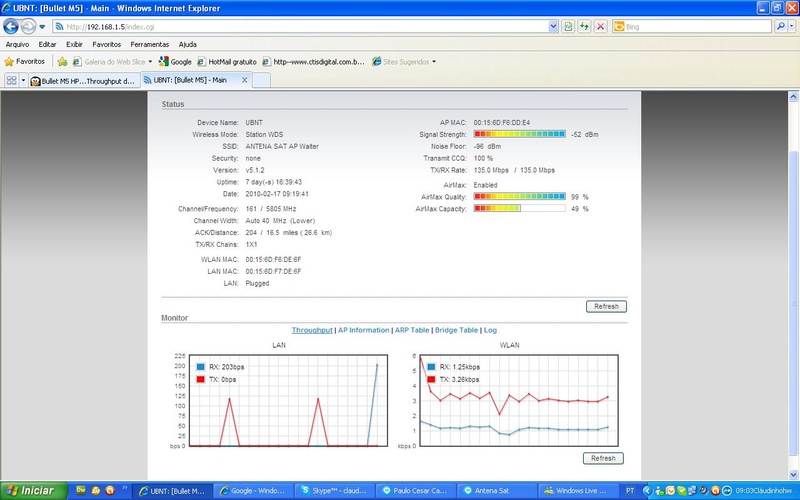Open the AP Information link
800x500 pixels.
pos(363,330)
